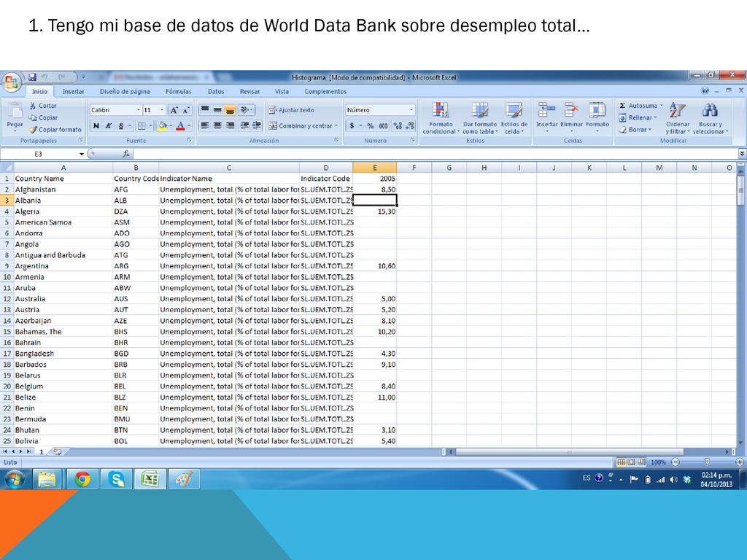
Task: Open Combinar y centrar dropdown arrow
Action: pos(336,125)
